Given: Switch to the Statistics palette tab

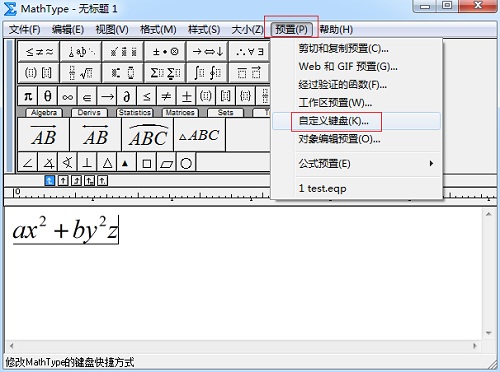Looking at the screenshot, I should click(135, 113).
